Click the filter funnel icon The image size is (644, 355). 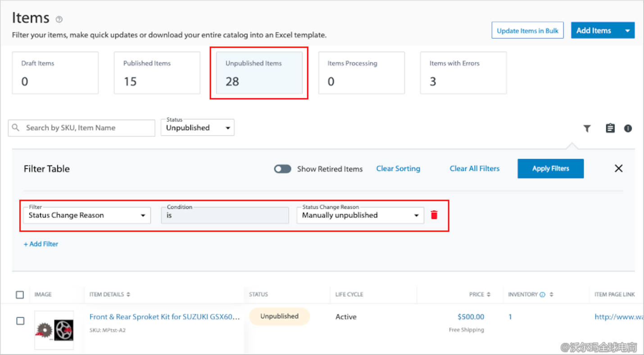tap(587, 128)
